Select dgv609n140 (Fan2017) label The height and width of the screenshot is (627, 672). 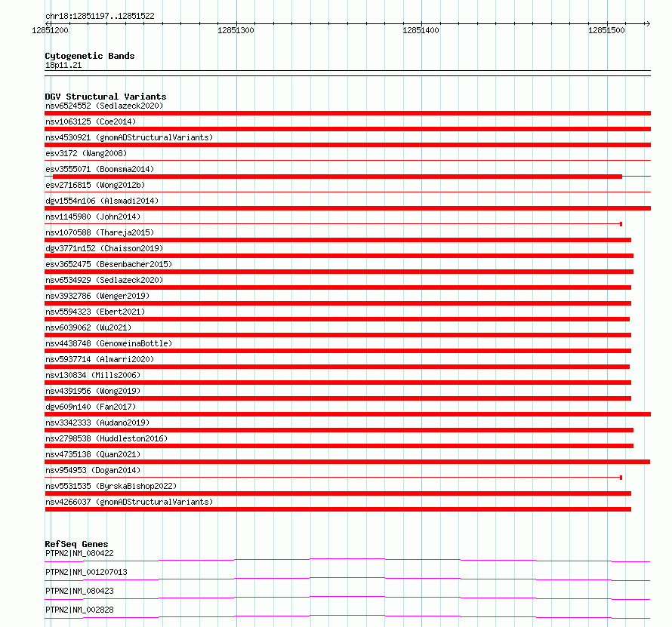91,407
